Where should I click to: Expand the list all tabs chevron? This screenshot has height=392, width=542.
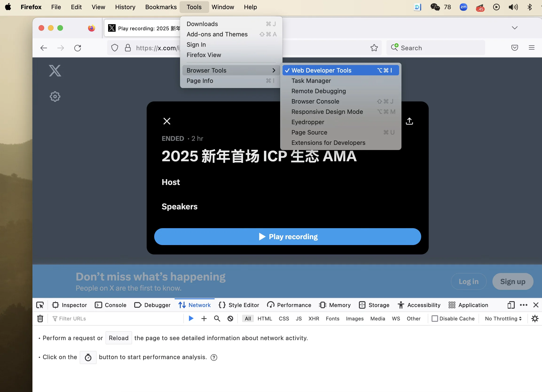[x=515, y=28]
